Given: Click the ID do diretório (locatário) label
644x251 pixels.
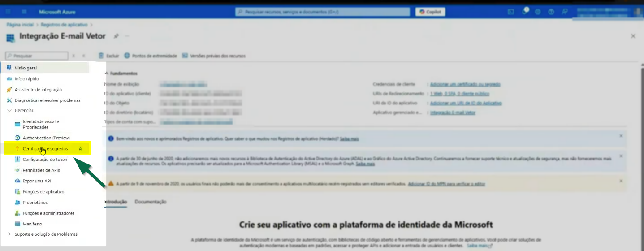Looking at the screenshot, I should point(129,113).
